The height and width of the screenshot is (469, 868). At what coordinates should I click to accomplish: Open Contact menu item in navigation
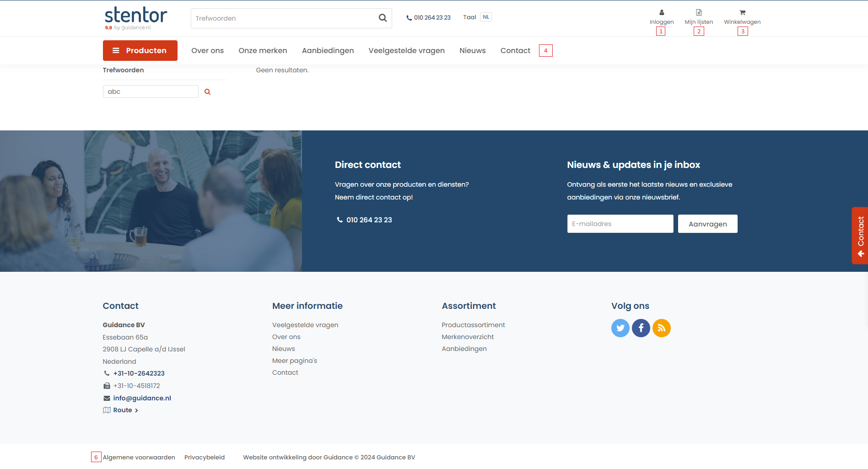click(x=515, y=50)
